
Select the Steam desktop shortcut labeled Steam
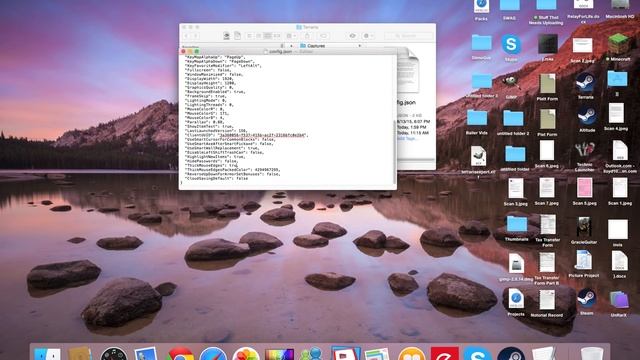tap(587, 299)
